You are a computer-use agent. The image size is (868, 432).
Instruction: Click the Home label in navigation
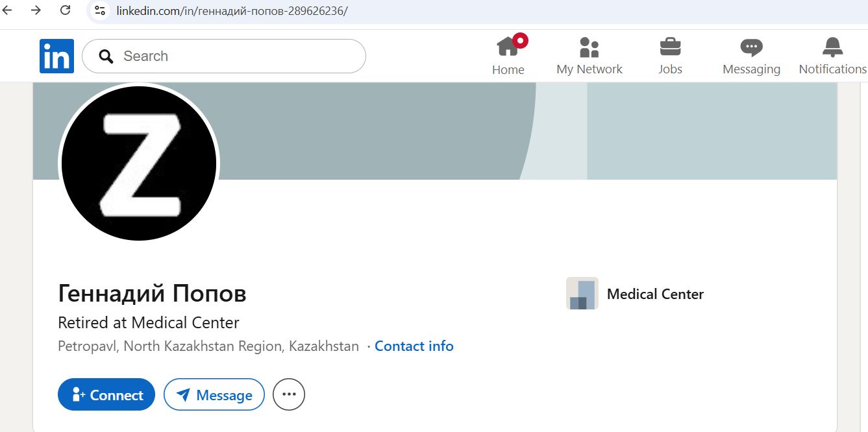[x=508, y=70]
